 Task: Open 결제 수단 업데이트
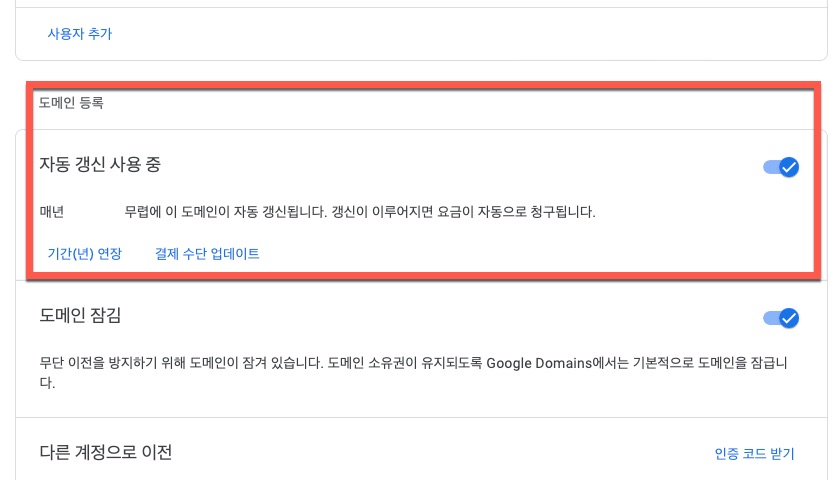coord(207,254)
